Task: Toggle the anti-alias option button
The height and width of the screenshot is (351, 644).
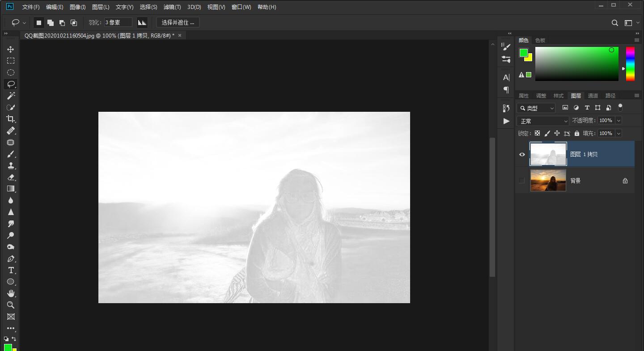Action: 142,22
